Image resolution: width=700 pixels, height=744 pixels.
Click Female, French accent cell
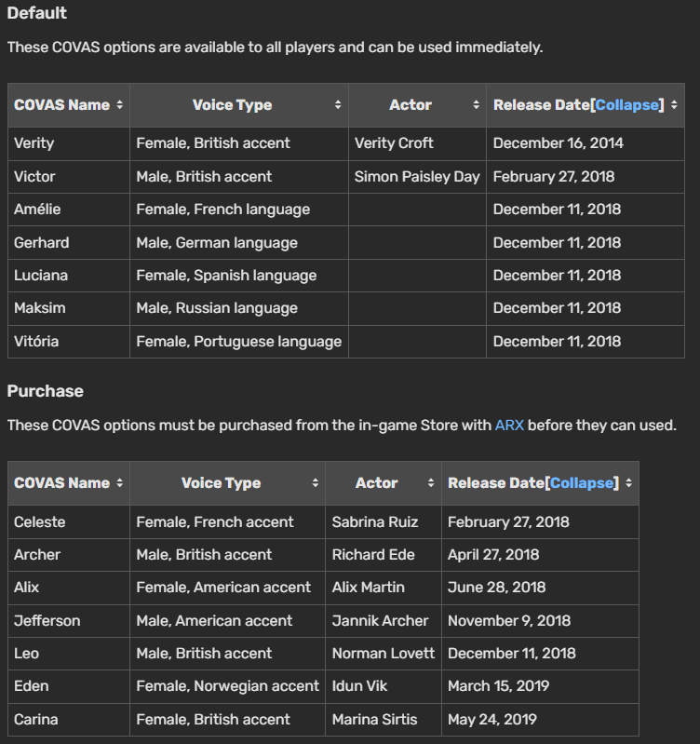(x=228, y=522)
